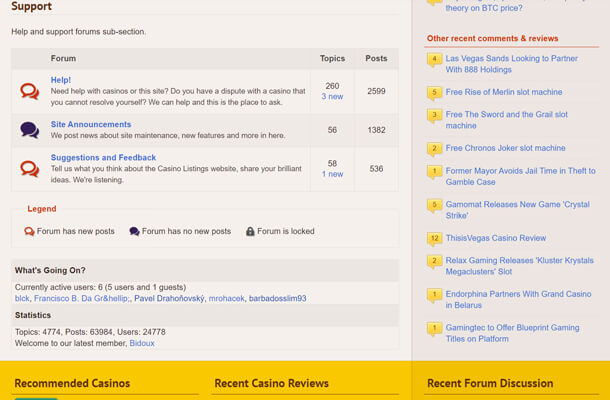The image size is (610, 400).
Task: Click the purple chat icon beside Site Announcements
Action: pos(30,130)
